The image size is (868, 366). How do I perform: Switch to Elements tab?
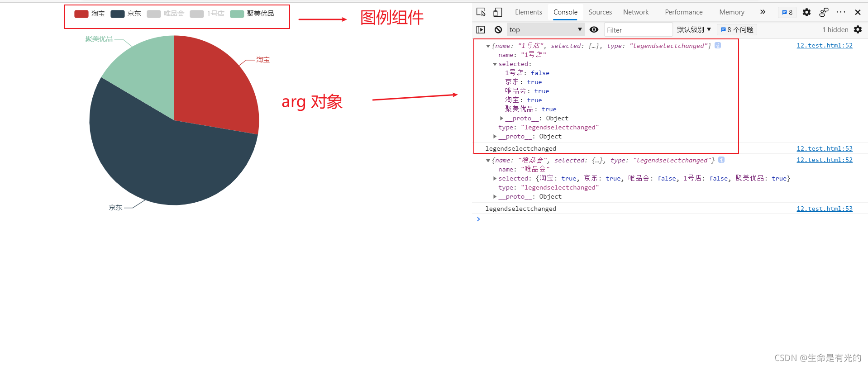point(528,12)
